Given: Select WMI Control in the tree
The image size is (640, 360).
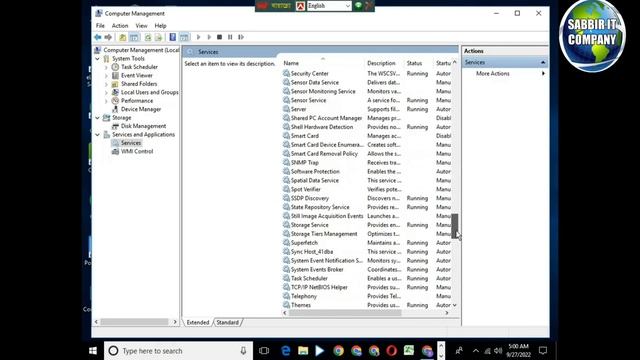Looking at the screenshot, I should click(137, 151).
